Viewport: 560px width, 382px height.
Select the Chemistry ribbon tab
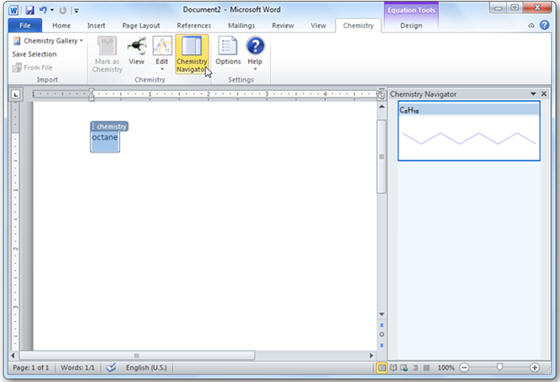[x=358, y=26]
